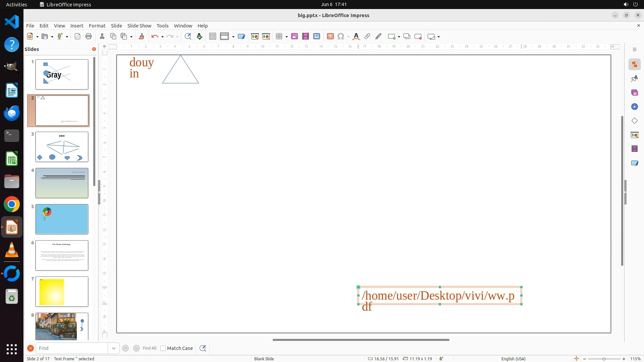644x362 pixels.
Task: Enable the Match Case checkbox
Action: tap(163, 348)
